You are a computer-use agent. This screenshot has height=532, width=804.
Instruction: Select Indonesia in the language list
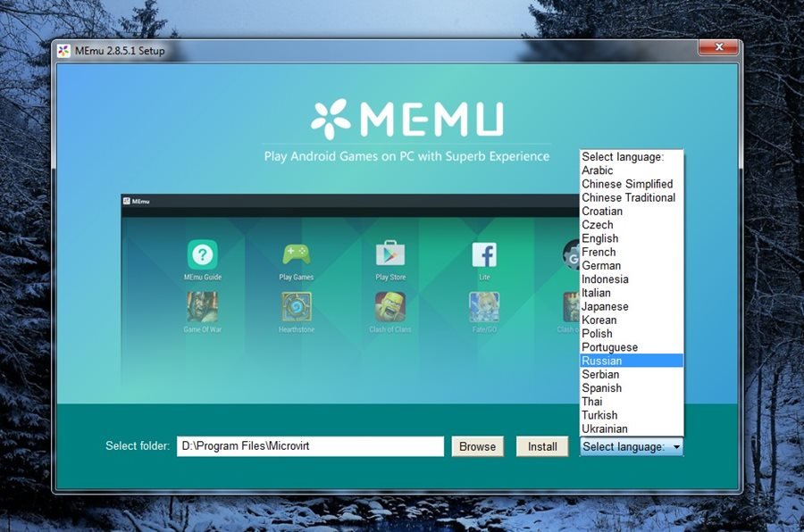point(632,278)
